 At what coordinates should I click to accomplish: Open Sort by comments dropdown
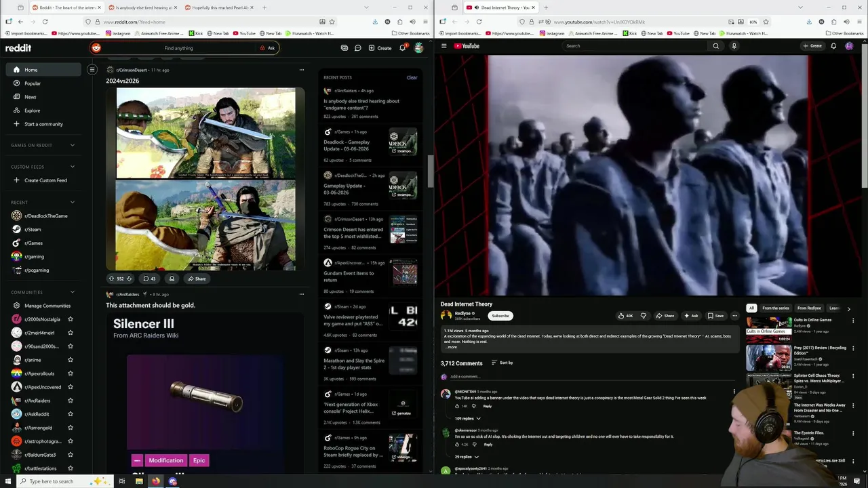(502, 363)
